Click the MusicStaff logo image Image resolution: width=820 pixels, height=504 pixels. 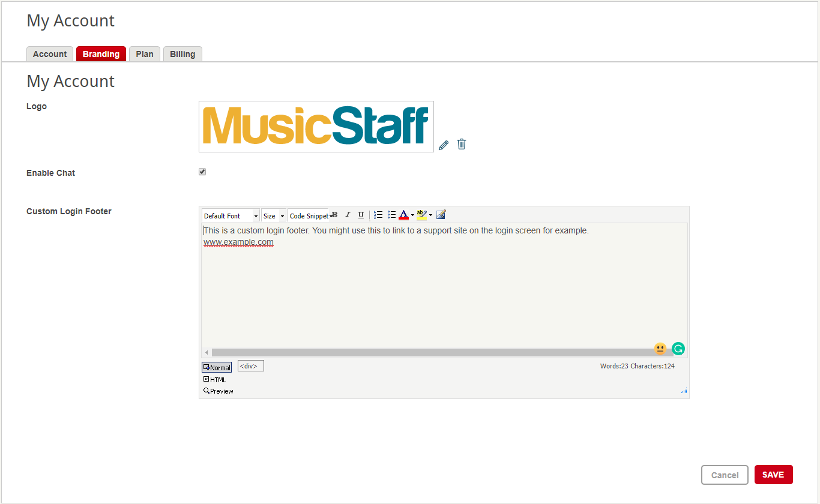[x=316, y=127]
